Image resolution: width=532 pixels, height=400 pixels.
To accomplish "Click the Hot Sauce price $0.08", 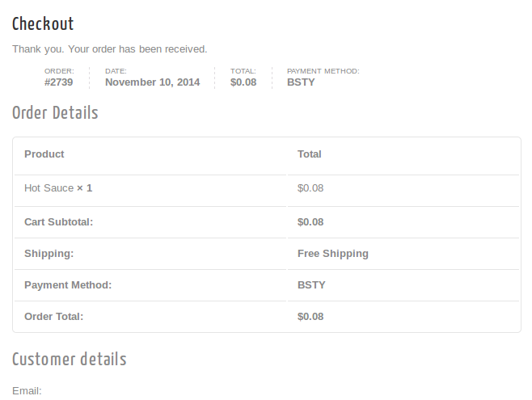I will [x=310, y=188].
